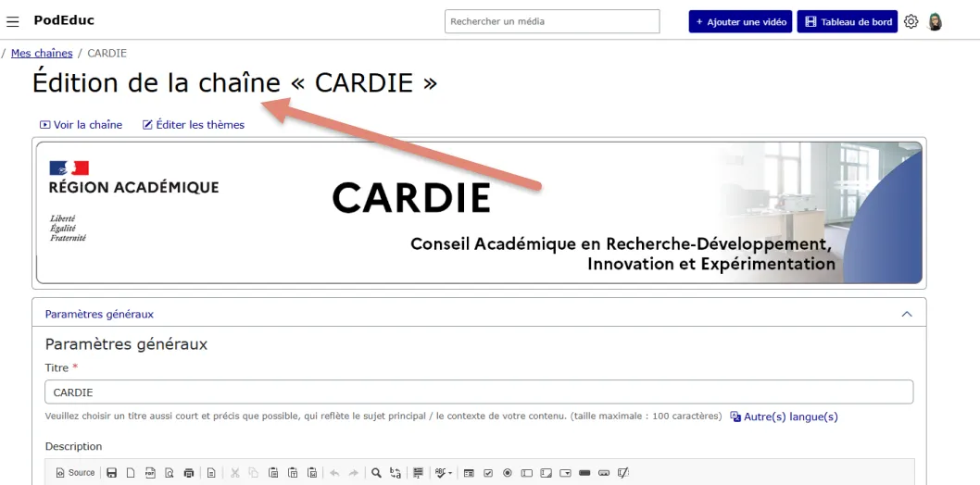Insert a textarea using the editor toolbar icon
The height and width of the screenshot is (485, 980).
547,473
